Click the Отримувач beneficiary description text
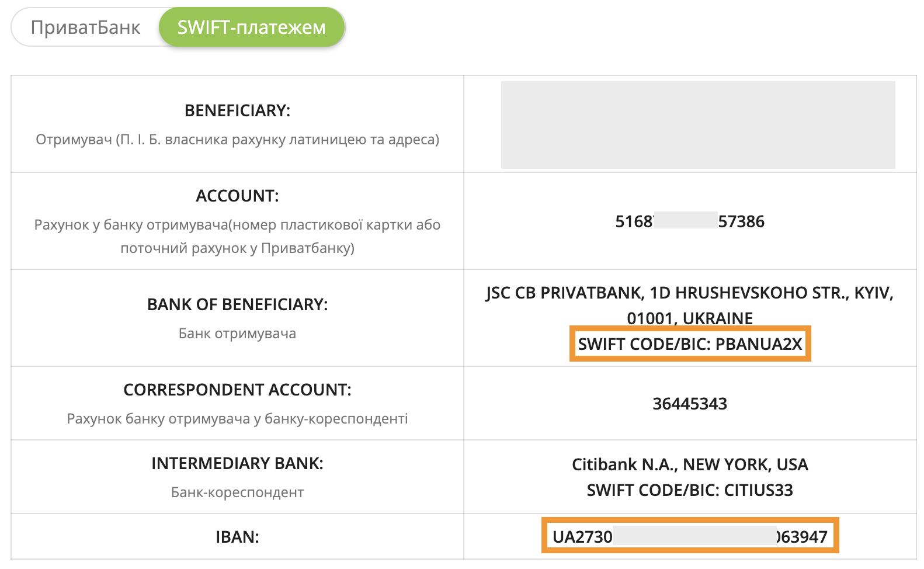The width and height of the screenshot is (924, 569). [237, 140]
